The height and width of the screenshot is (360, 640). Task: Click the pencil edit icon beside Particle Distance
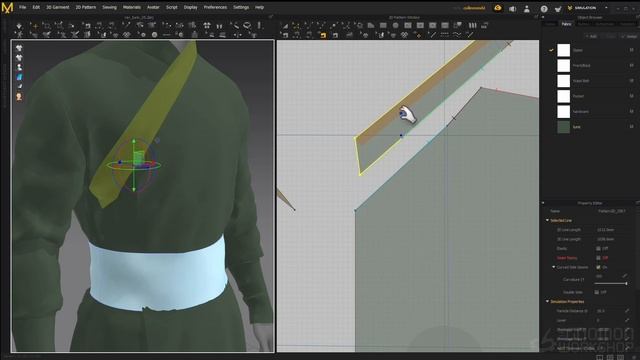pos(627,311)
